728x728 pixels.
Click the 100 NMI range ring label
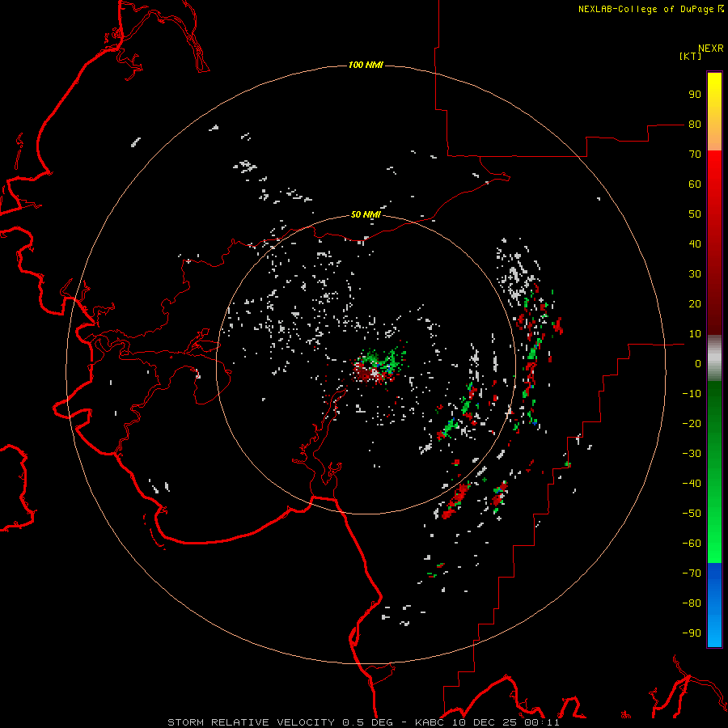tap(366, 65)
